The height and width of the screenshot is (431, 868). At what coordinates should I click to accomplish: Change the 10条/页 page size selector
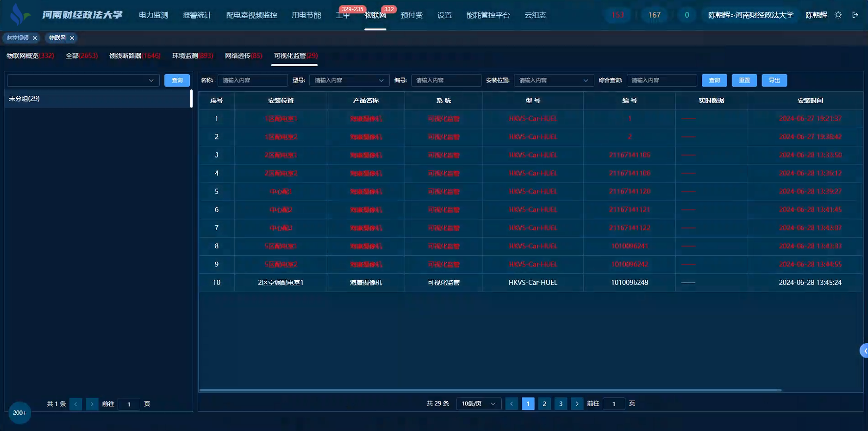tap(478, 404)
